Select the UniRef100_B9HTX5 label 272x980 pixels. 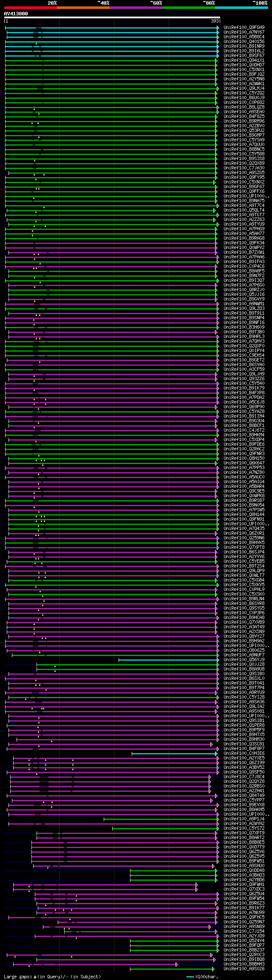[244, 735]
